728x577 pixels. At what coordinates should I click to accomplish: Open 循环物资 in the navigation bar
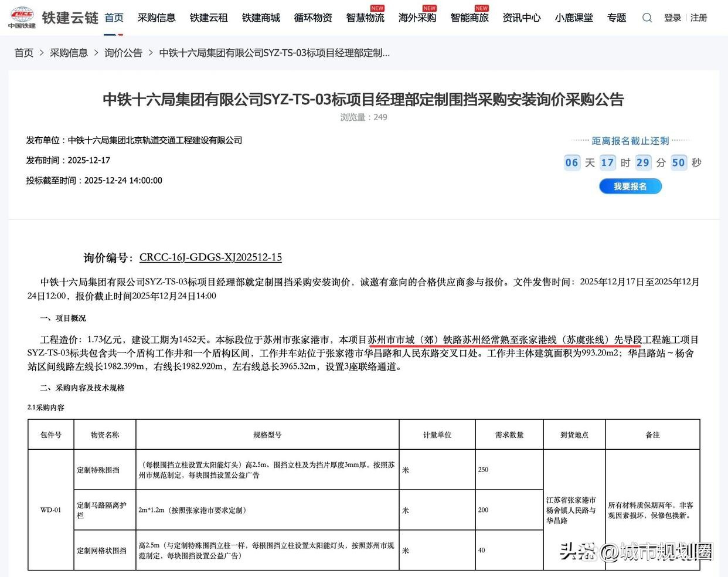coord(313,18)
